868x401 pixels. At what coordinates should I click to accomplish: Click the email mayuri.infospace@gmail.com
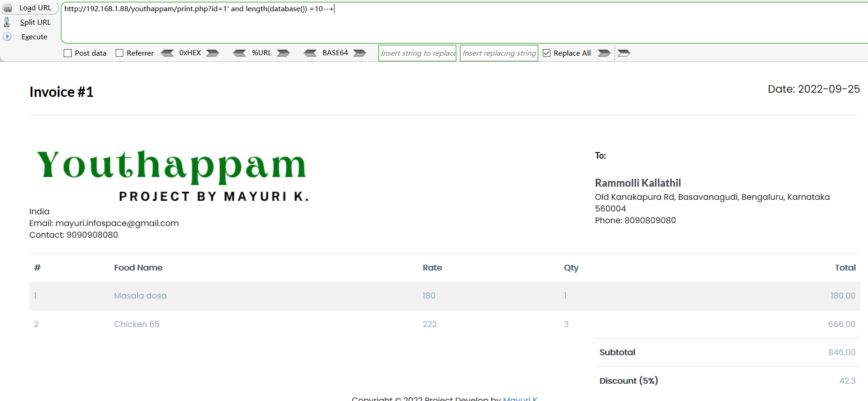(x=117, y=223)
